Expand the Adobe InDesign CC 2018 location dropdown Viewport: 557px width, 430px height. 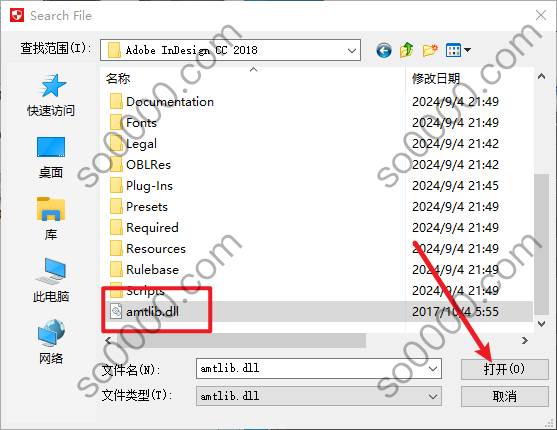(351, 50)
